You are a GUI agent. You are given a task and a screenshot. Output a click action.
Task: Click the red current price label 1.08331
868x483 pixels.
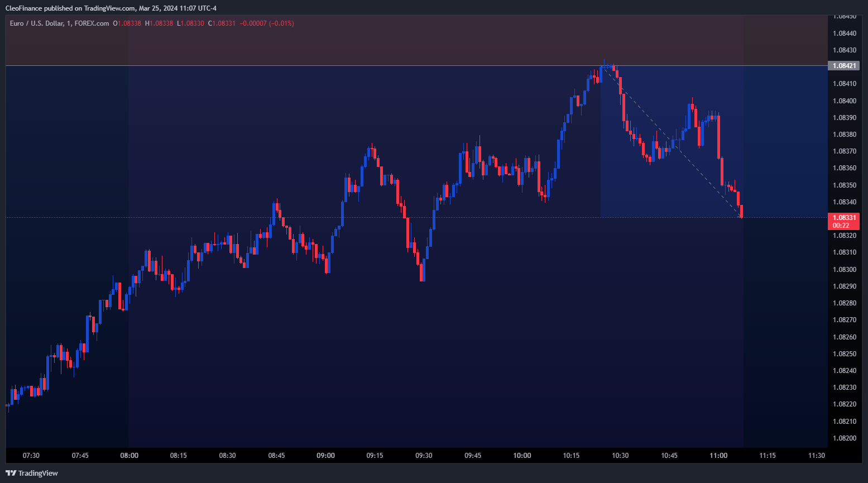(x=843, y=217)
